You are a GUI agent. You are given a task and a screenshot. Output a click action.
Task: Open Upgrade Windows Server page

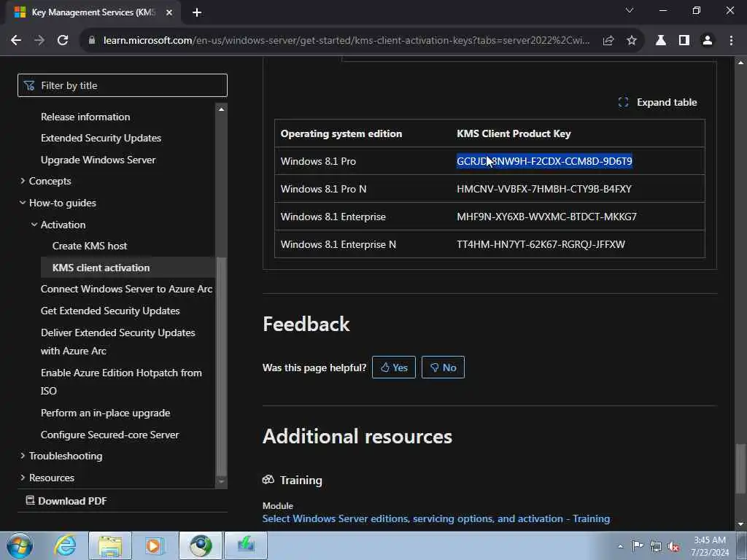coord(98,160)
